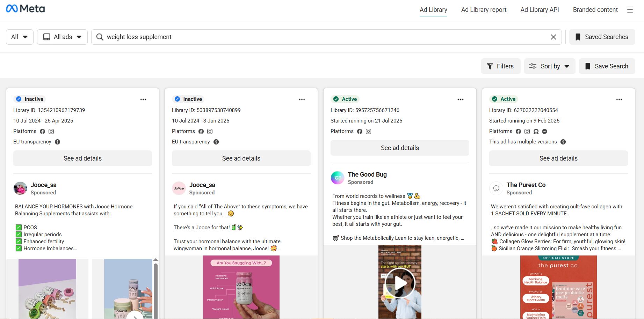Click '10 Jul 2024 - 3 Jun 2025' date text
Image resolution: width=644 pixels, height=319 pixels.
pos(201,121)
